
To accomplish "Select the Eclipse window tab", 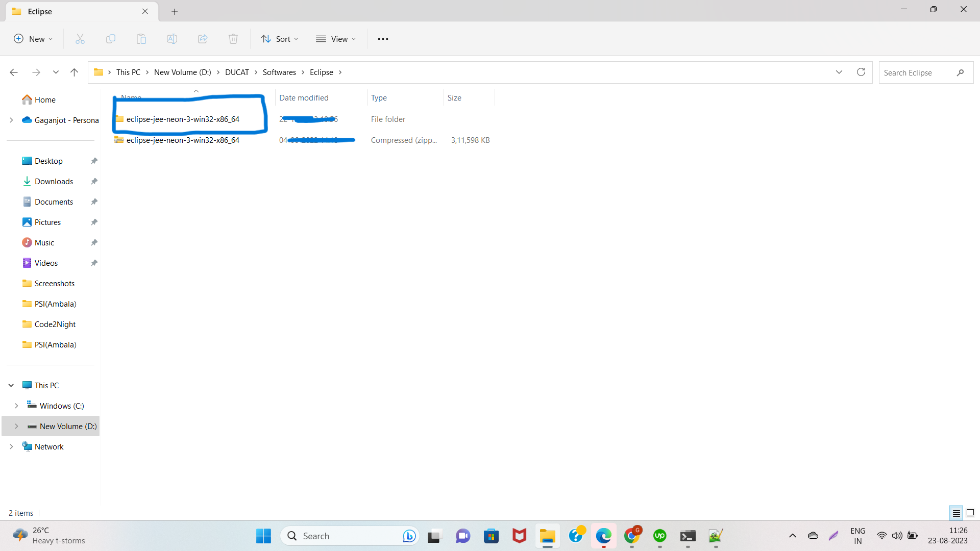I will (82, 11).
